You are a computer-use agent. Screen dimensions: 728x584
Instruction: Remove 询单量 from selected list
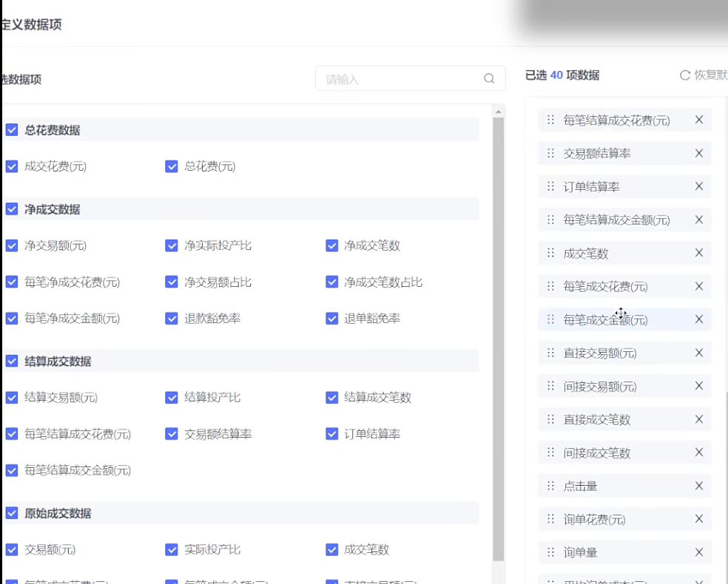698,552
